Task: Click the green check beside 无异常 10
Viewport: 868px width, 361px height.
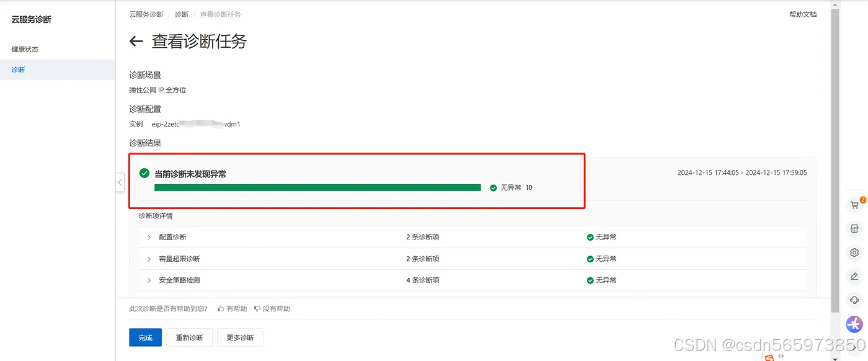Action: (494, 187)
